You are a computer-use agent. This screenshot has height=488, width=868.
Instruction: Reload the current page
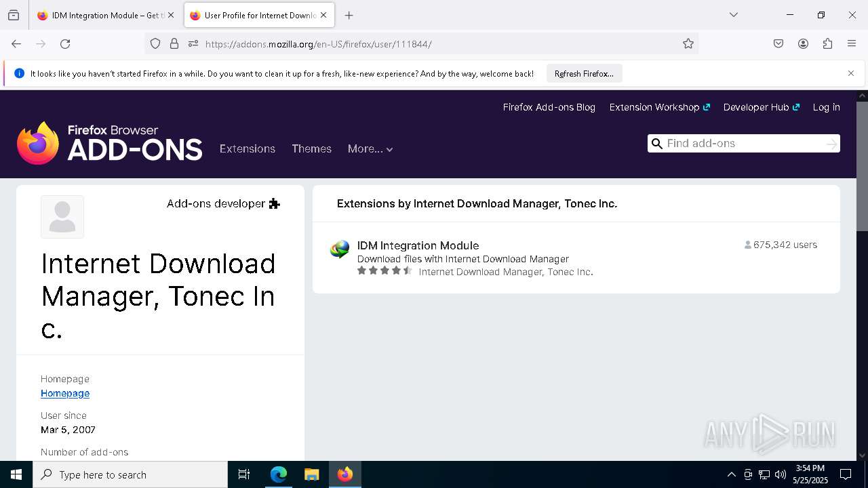click(65, 44)
